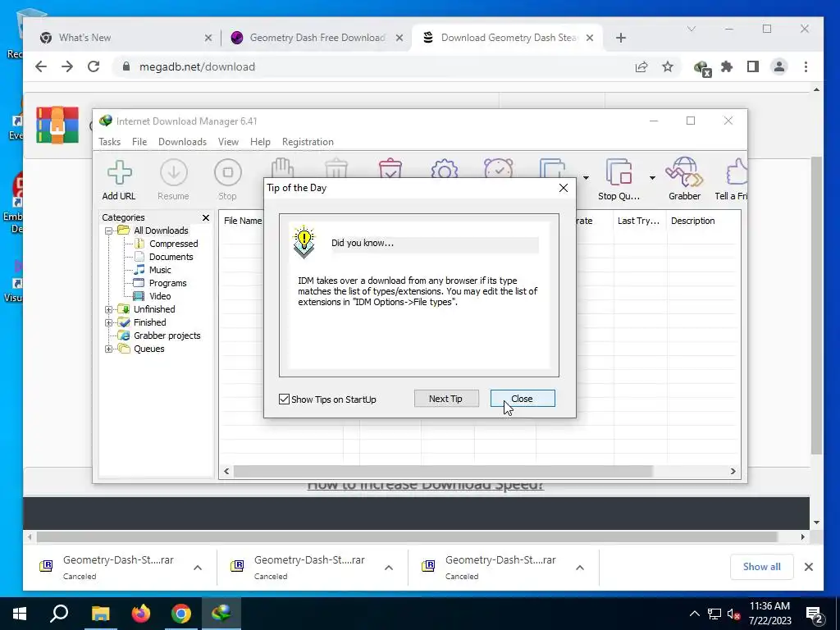This screenshot has height=630, width=840.
Task: Click the share page icon in Chrome
Action: click(641, 66)
